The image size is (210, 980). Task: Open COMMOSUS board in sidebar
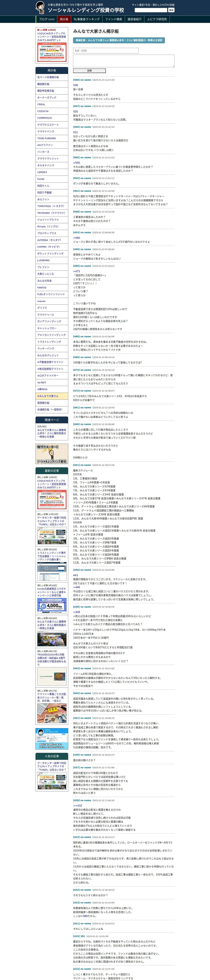52,118
